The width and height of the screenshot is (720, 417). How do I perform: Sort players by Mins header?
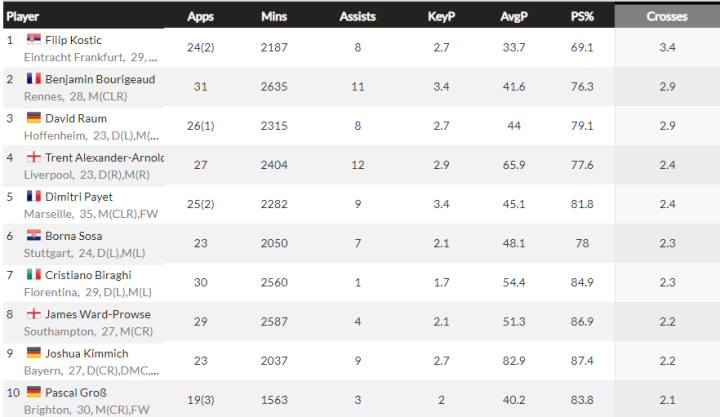click(274, 16)
